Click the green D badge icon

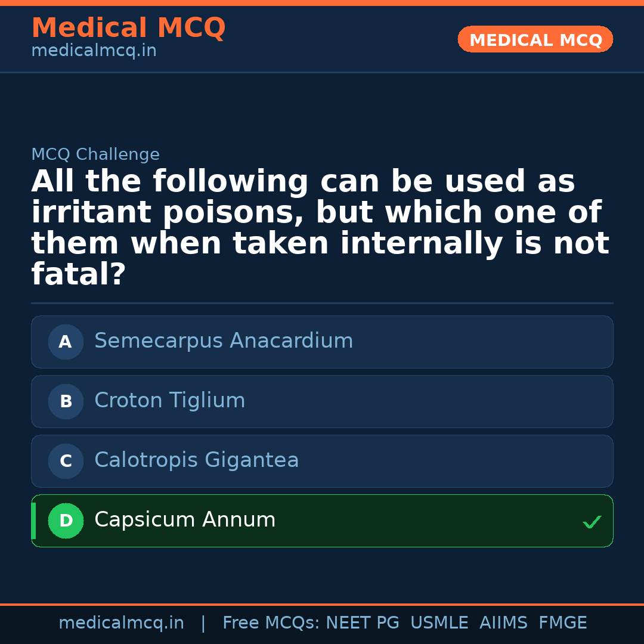click(66, 521)
